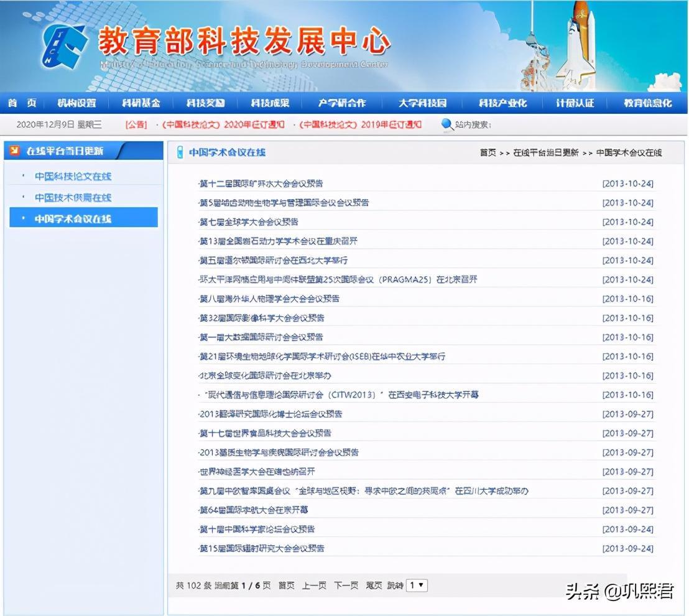
Task: Open the 教育信息化 navigation menu
Action: [x=648, y=103]
